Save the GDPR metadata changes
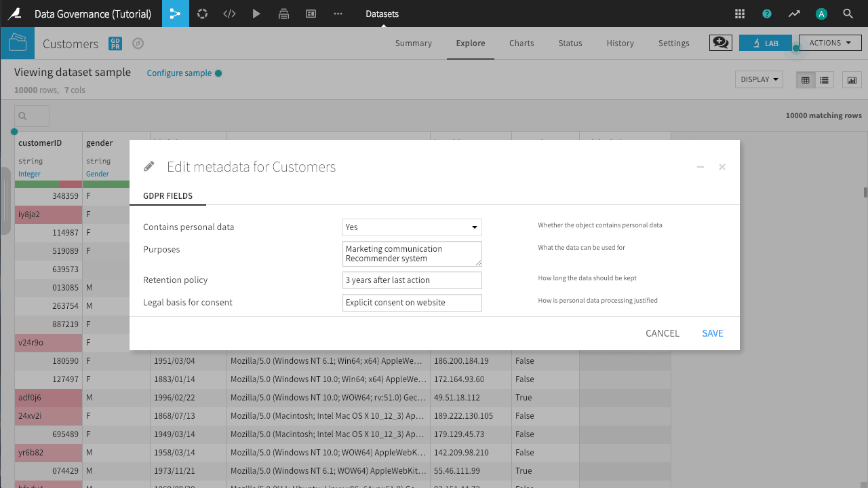This screenshot has height=488, width=868. coord(712,333)
